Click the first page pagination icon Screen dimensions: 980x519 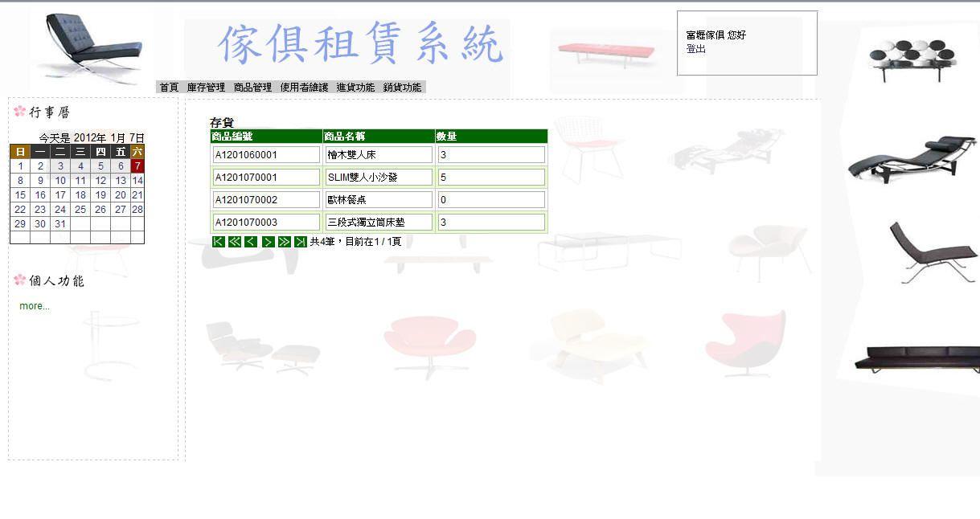tap(218, 242)
